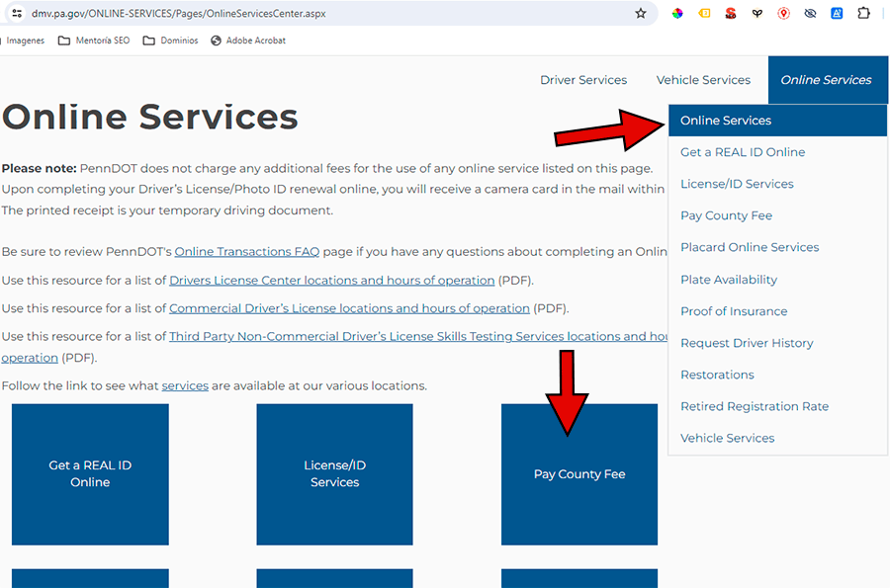
Task: Open the Mentoría SEO bookmark folder
Action: pyautogui.click(x=94, y=41)
